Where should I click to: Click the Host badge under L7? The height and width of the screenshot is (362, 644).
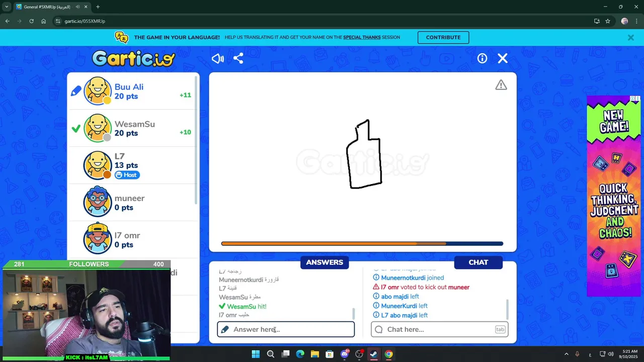pyautogui.click(x=127, y=175)
